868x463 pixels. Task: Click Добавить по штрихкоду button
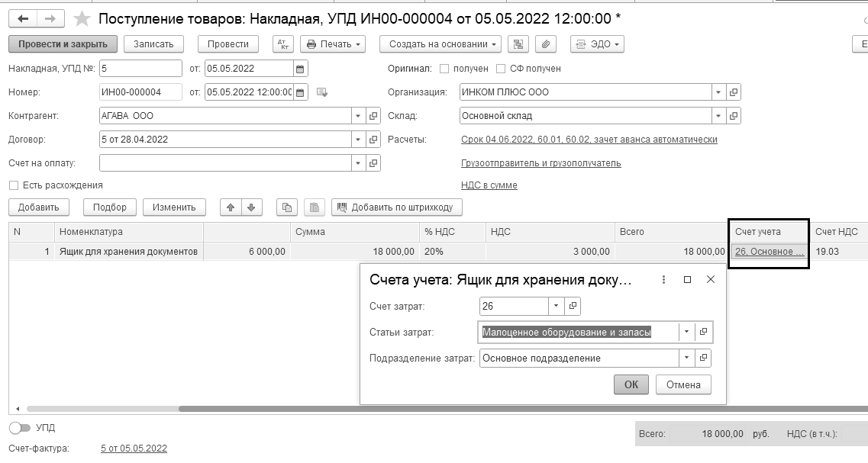396,207
